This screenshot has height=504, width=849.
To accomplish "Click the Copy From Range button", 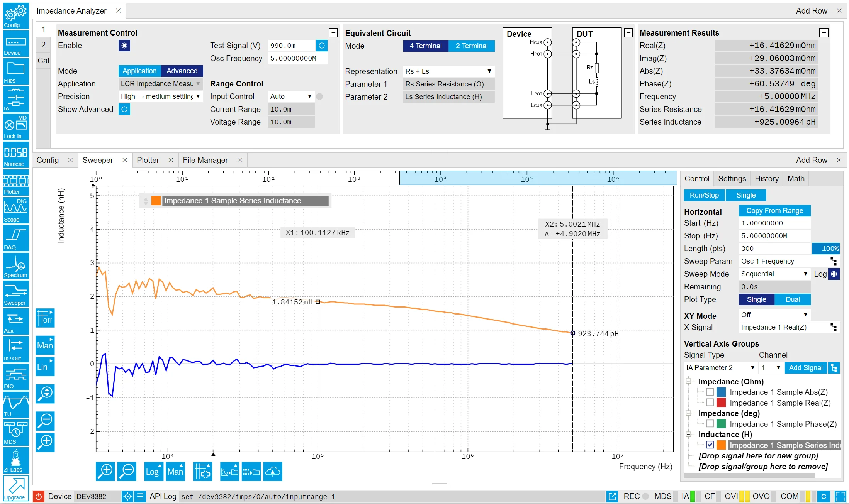I will 774,211.
